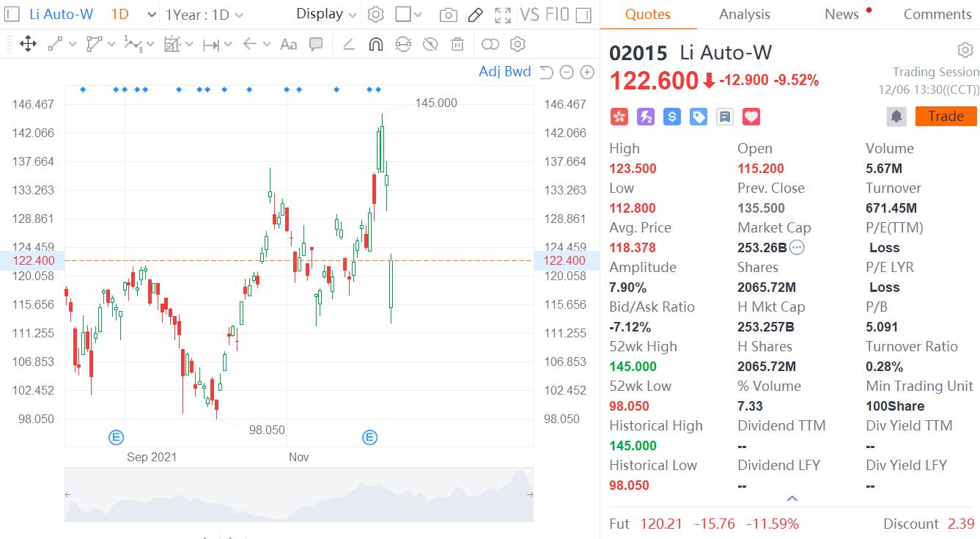This screenshot has height=539, width=980.
Task: Click the orange Trade button
Action: tap(946, 116)
